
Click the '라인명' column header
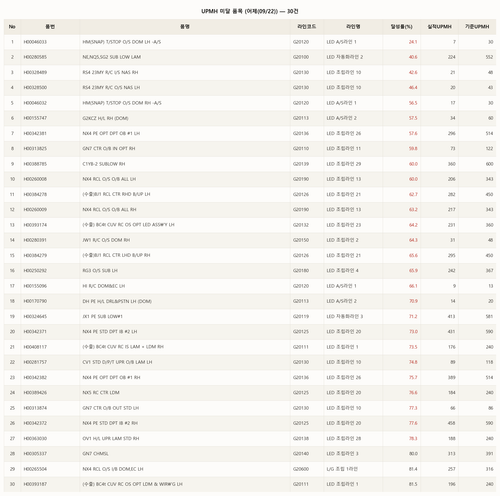(353, 27)
